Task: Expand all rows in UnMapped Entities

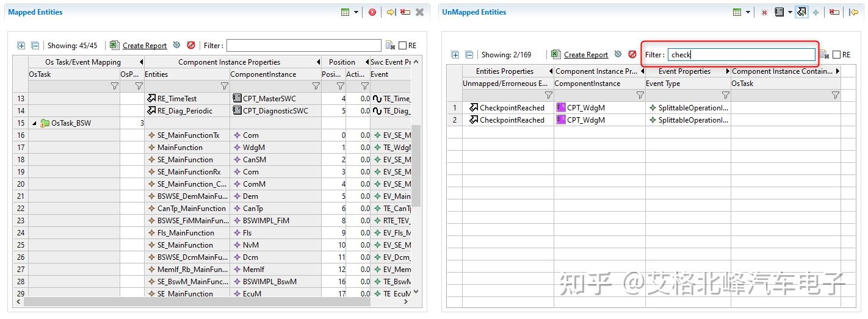Action: [x=455, y=54]
